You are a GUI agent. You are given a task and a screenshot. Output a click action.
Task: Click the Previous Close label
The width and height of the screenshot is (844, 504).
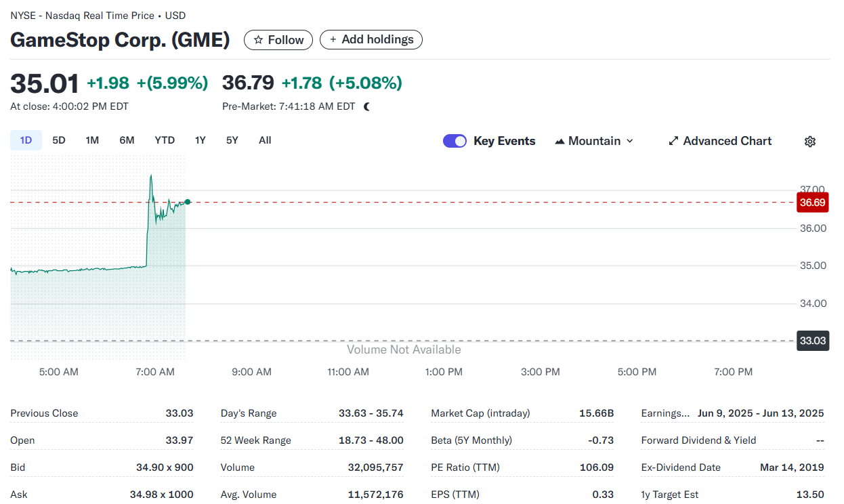tap(44, 413)
